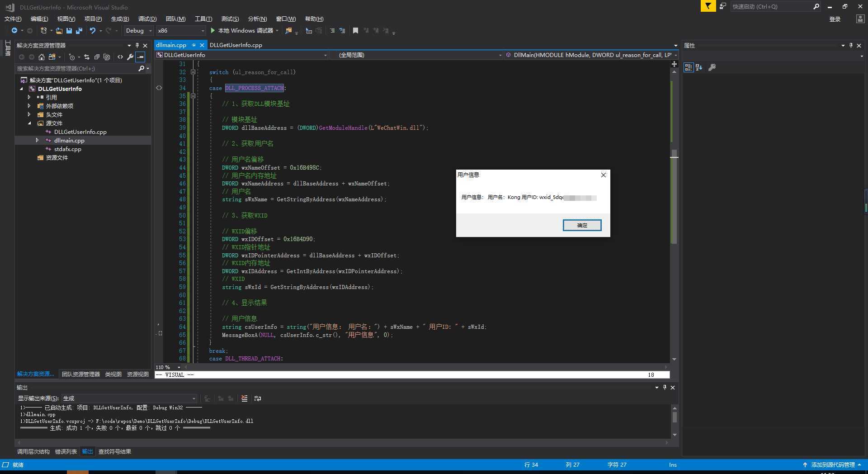Viewport: 868px width, 474px height.
Task: Click pending changes filter clock icon
Action: [72, 57]
